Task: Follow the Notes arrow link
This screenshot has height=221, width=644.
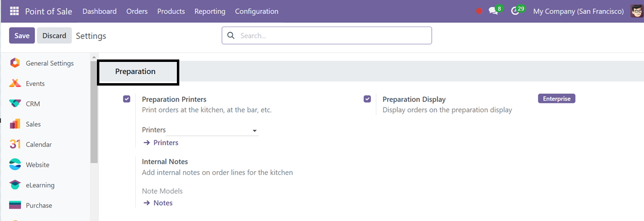Action: click(158, 203)
